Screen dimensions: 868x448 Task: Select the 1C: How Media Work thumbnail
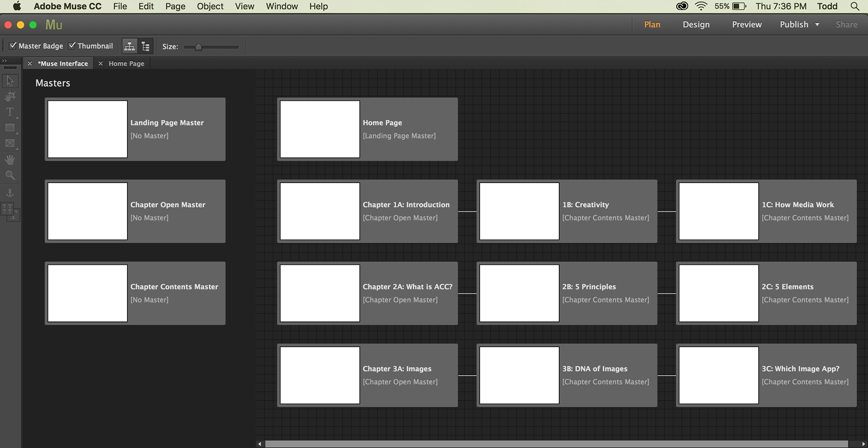719,211
